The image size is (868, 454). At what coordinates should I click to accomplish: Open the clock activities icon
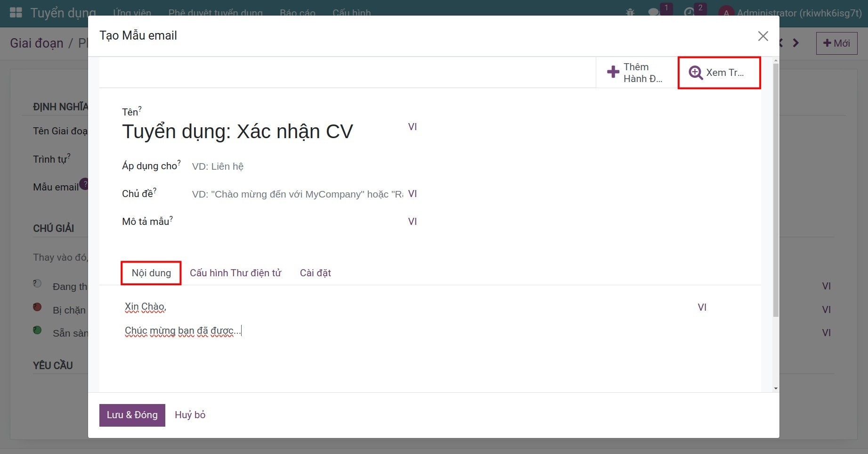[x=689, y=12]
